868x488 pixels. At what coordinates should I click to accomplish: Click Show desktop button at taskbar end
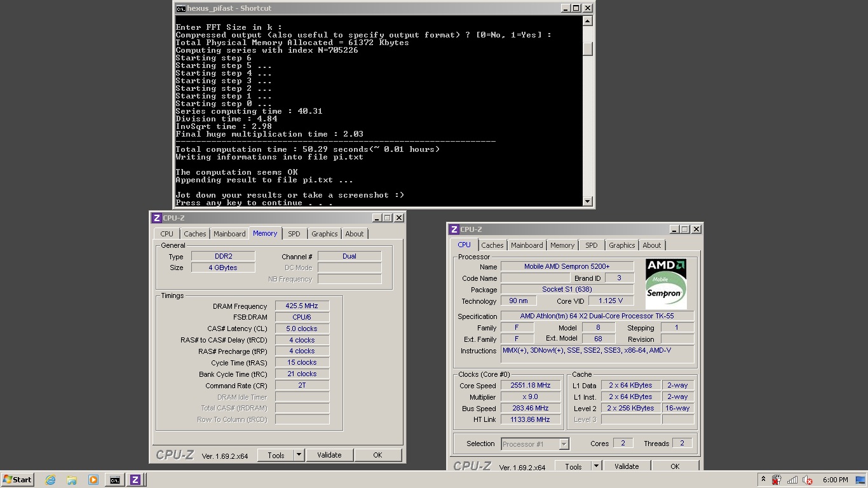click(x=860, y=480)
